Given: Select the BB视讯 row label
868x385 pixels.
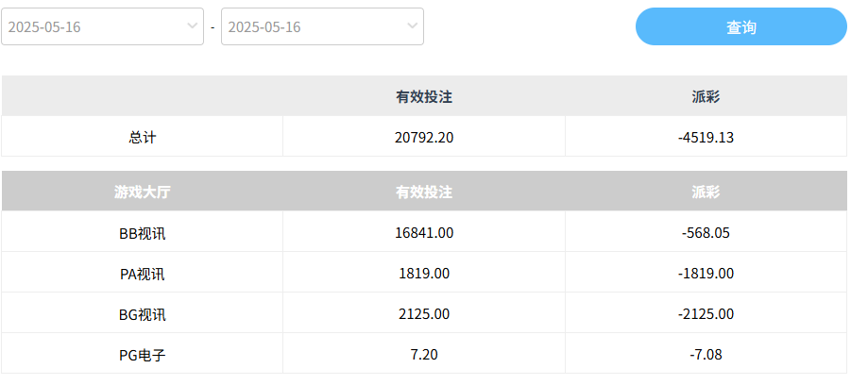Looking at the screenshot, I should click(143, 233).
